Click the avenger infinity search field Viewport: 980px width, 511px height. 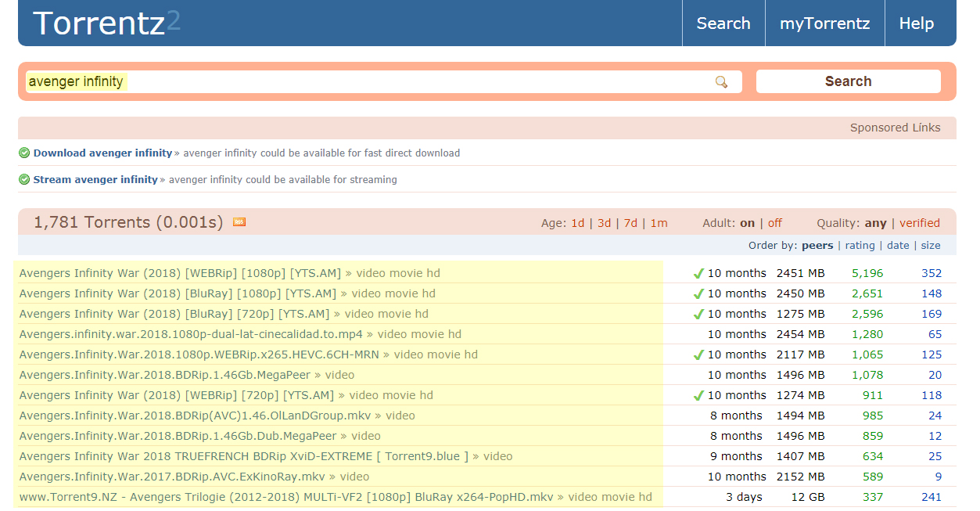tap(383, 81)
